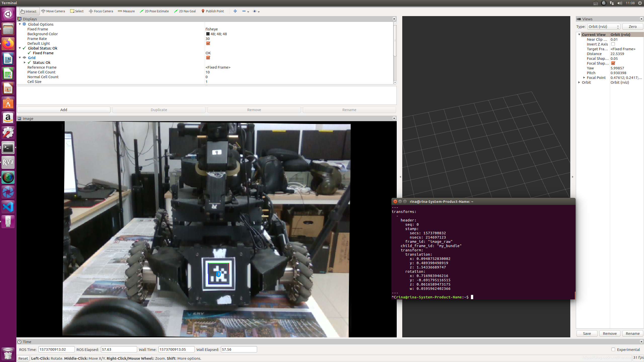644x362 pixels.
Task: Open RViz from the Ubuntu dock
Action: point(8,162)
